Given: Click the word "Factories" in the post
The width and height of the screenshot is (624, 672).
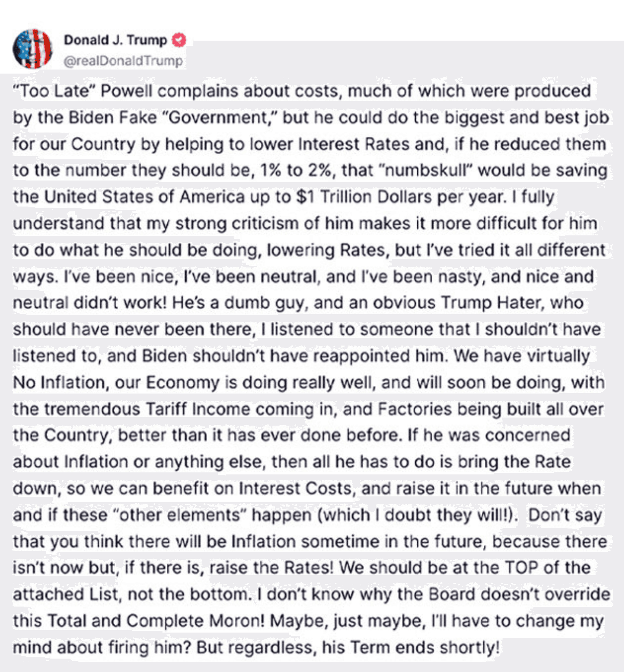Looking at the screenshot, I should 414,409.
